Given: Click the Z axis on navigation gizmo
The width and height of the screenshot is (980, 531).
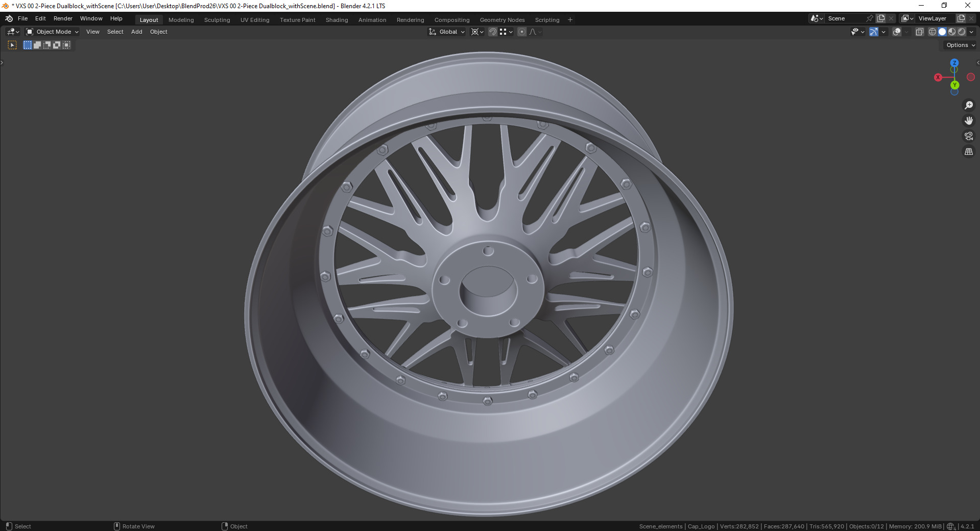Looking at the screenshot, I should (954, 63).
